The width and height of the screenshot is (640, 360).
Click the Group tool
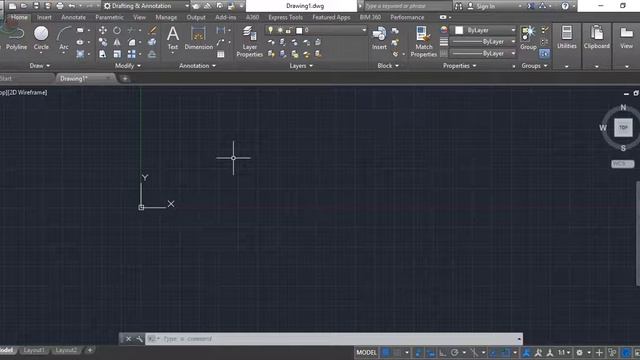[528, 38]
